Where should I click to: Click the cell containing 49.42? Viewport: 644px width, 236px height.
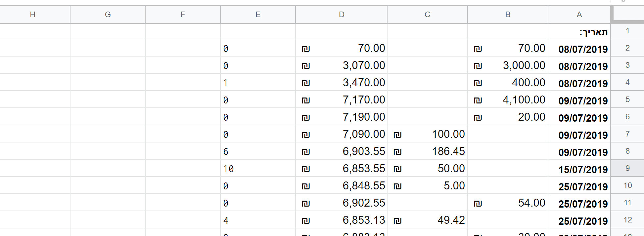[427, 220]
